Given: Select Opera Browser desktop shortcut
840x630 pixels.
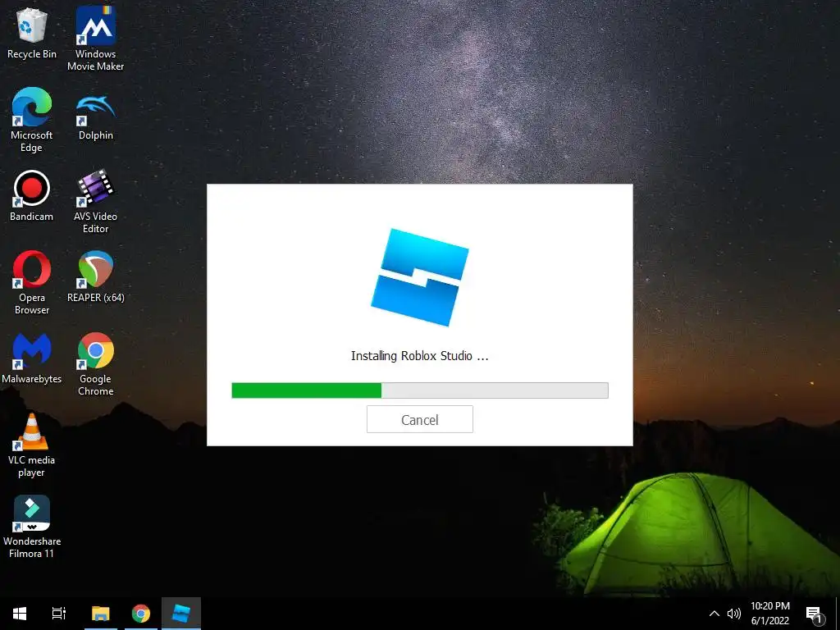Looking at the screenshot, I should click(32, 282).
